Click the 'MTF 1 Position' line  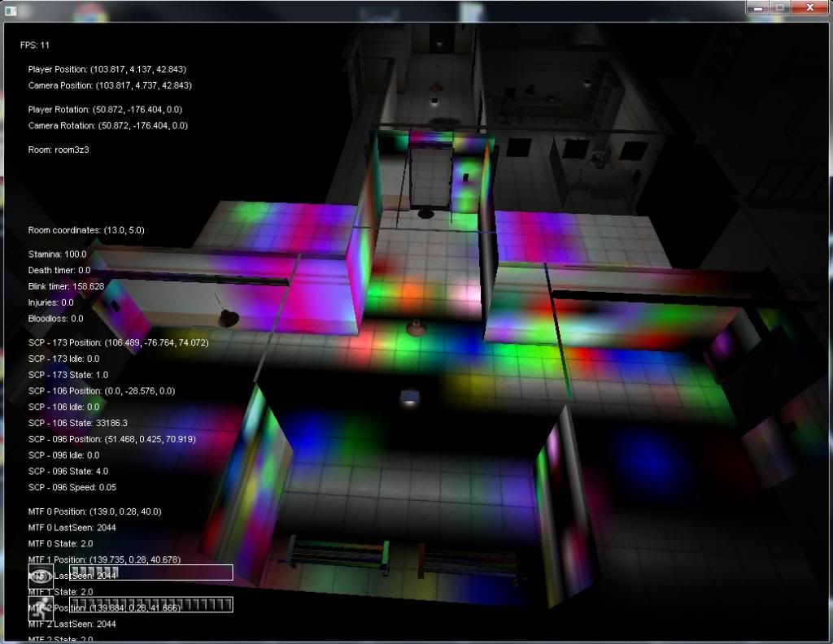(104, 559)
